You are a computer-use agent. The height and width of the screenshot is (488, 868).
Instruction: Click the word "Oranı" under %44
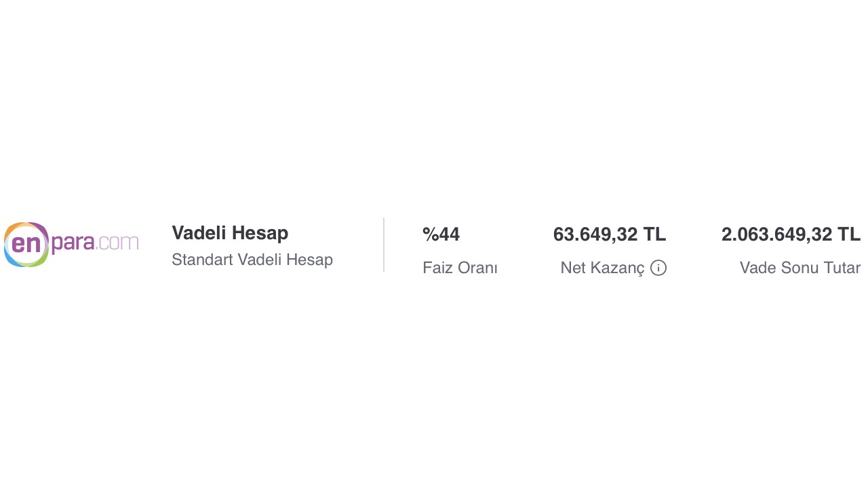click(x=479, y=268)
